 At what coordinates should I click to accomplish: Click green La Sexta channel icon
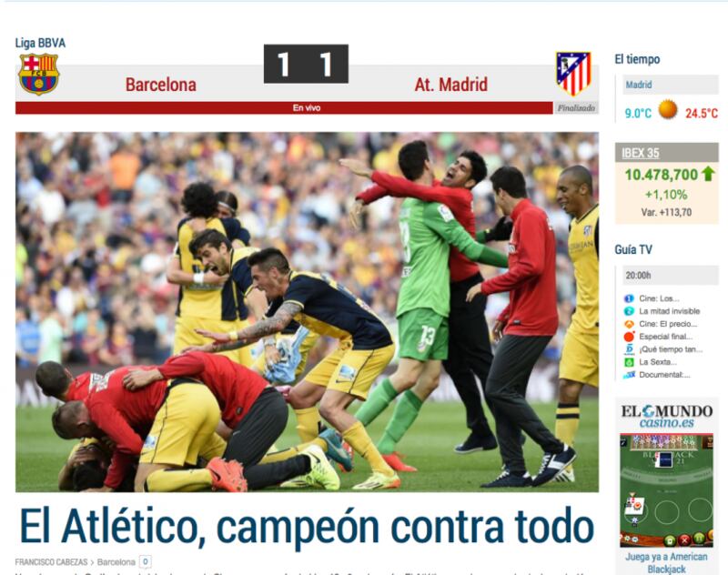(629, 362)
